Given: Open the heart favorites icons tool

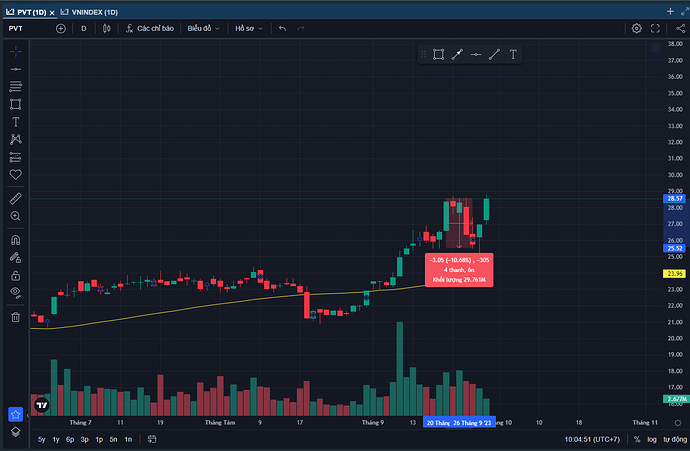Looking at the screenshot, I should pyautogui.click(x=15, y=175).
